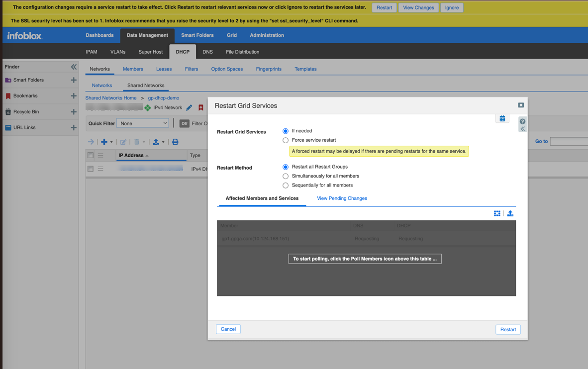Choose Sequentially for all members
The height and width of the screenshot is (369, 588).
(x=286, y=185)
